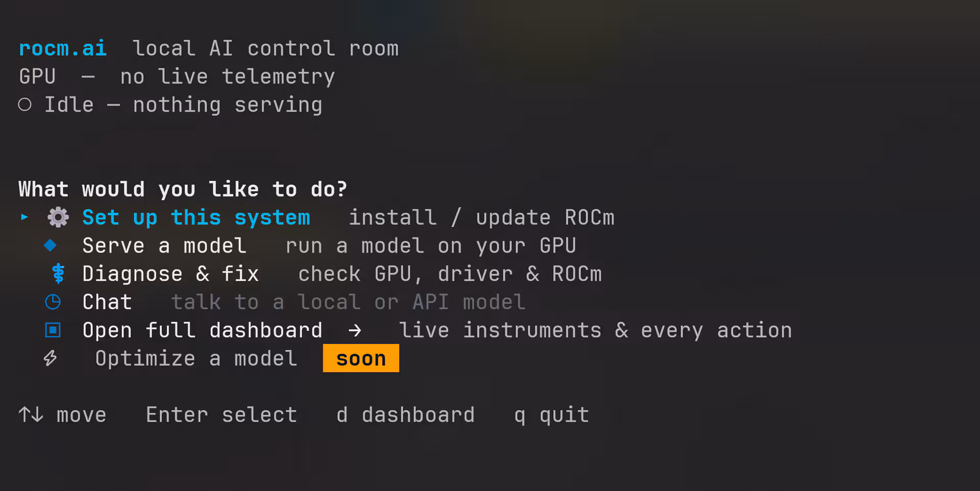Click the clock icon next to Chat
Image resolution: width=980 pixels, height=491 pixels.
[53, 302]
